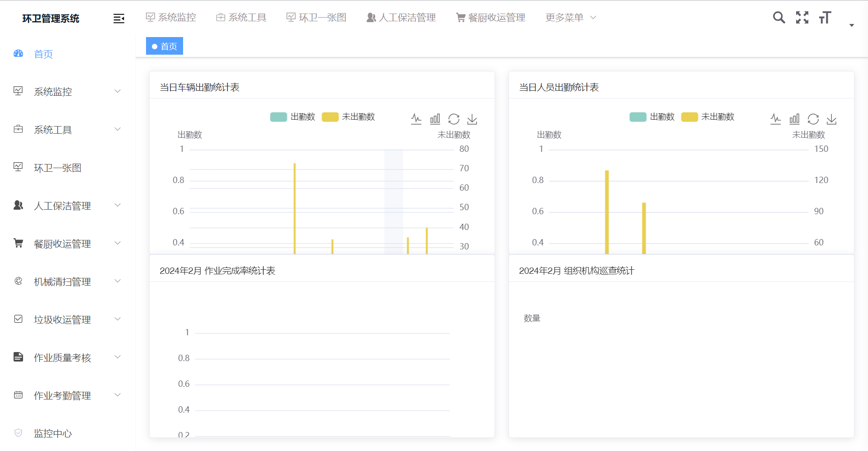Open 监控中心 sidebar label

(53, 433)
